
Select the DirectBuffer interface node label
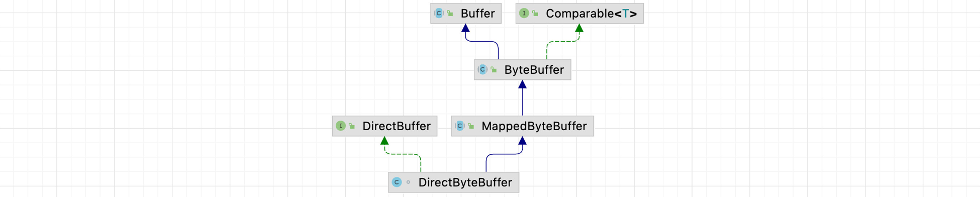tap(397, 126)
